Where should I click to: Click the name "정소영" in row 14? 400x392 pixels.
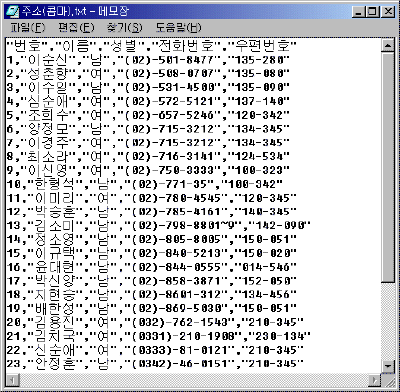(x=55, y=239)
